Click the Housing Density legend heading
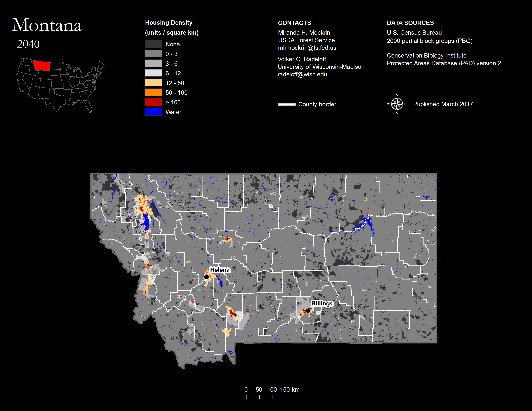The height and width of the screenshot is (411, 532). click(169, 23)
